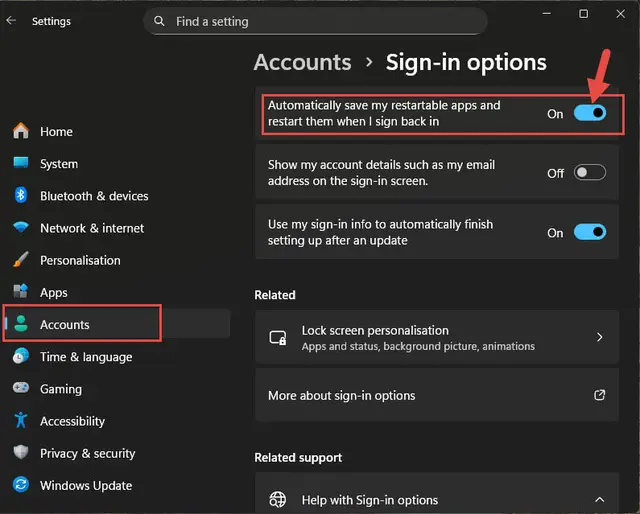The width and height of the screenshot is (640, 514).
Task: Enable show account details toggle
Action: pos(590,172)
